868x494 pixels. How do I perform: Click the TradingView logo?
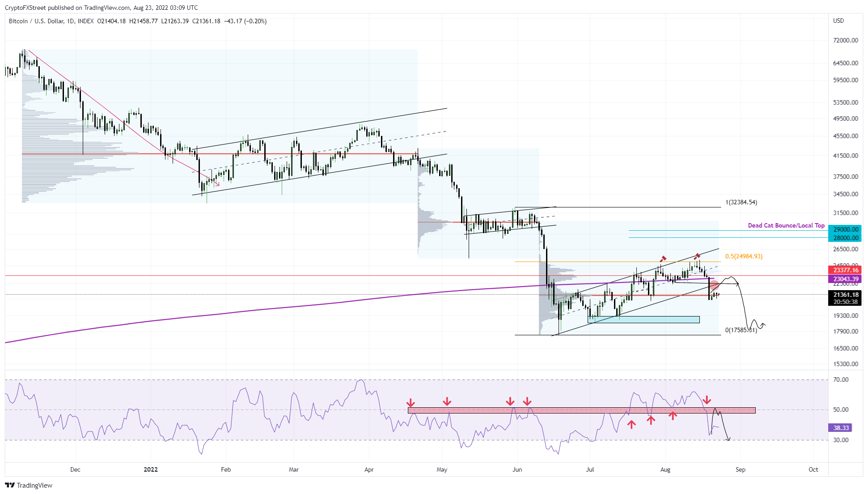click(x=29, y=485)
